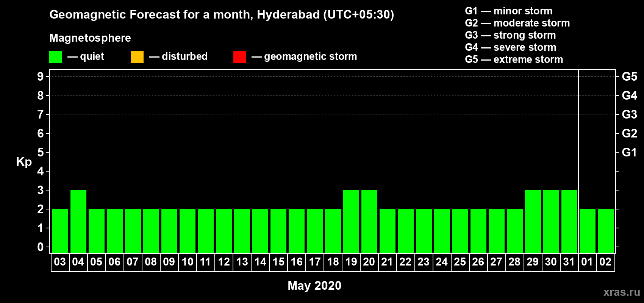The image size is (644, 303).
Task: Click the '— disturbed' legend label
Action: pyautogui.click(x=178, y=56)
